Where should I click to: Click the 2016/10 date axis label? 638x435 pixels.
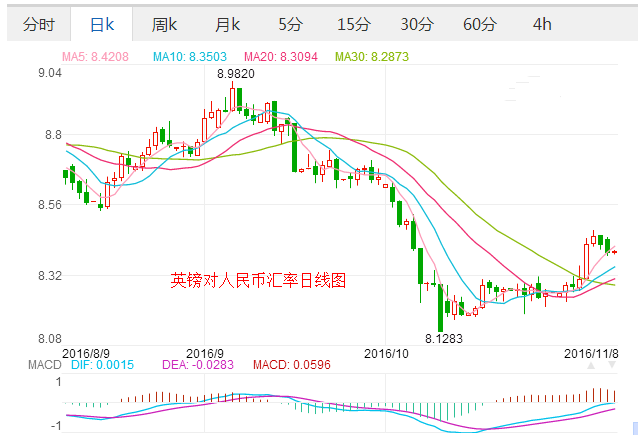(x=387, y=353)
